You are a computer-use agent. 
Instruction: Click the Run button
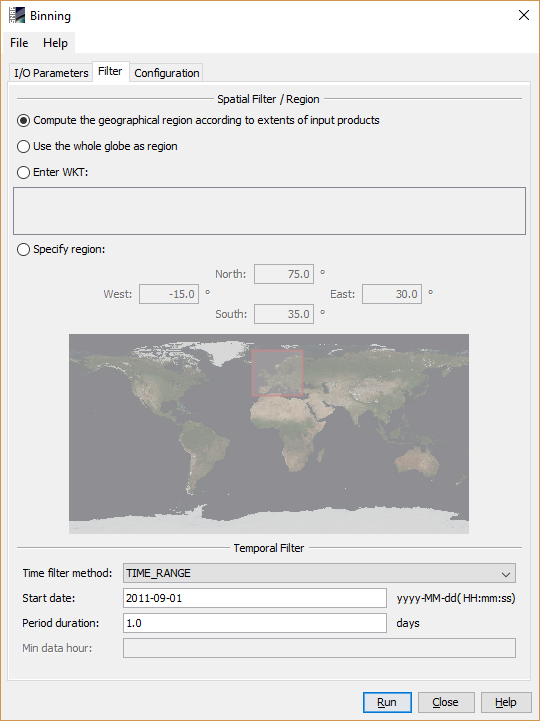(387, 702)
